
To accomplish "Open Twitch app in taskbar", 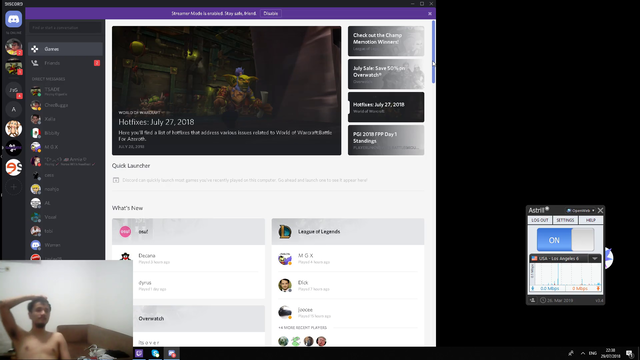I will tap(139, 353).
